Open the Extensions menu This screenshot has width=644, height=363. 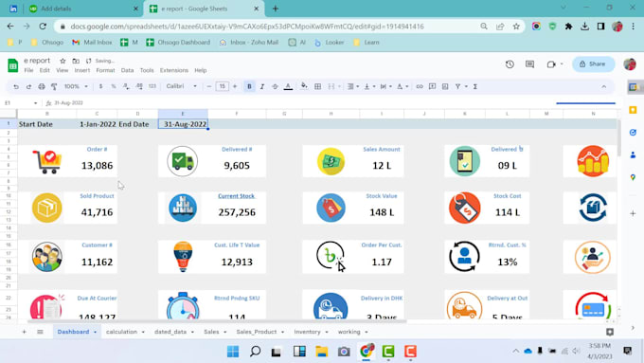coord(174,70)
